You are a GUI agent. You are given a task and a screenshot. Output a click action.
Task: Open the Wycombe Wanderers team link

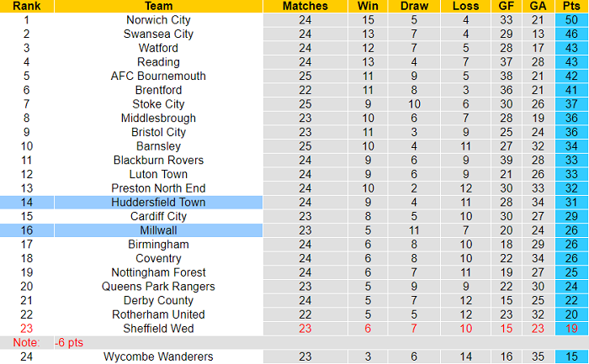158,356
